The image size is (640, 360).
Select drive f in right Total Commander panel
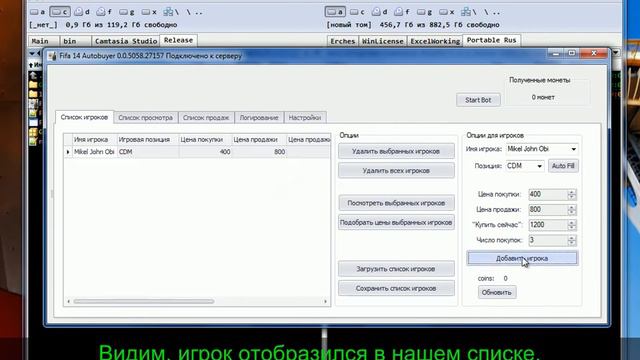tap(402, 12)
